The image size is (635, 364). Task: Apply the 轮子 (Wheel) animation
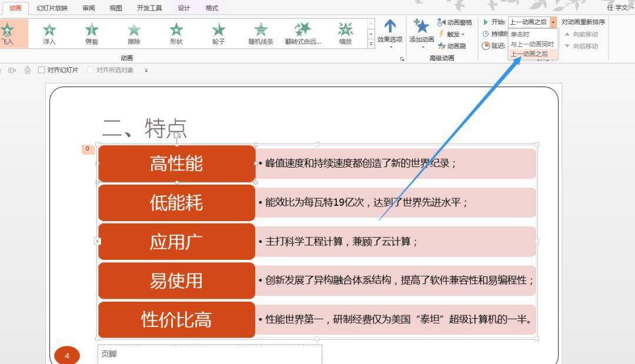coord(219,34)
